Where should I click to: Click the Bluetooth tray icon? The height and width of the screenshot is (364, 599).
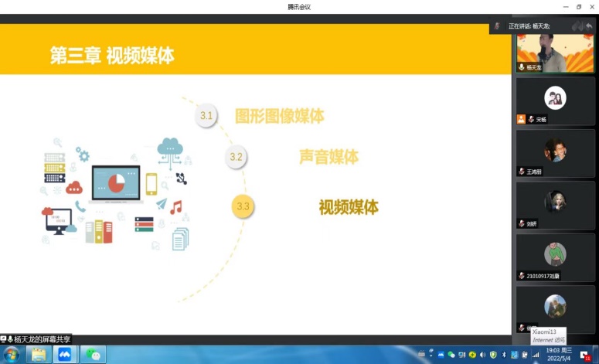point(504,355)
